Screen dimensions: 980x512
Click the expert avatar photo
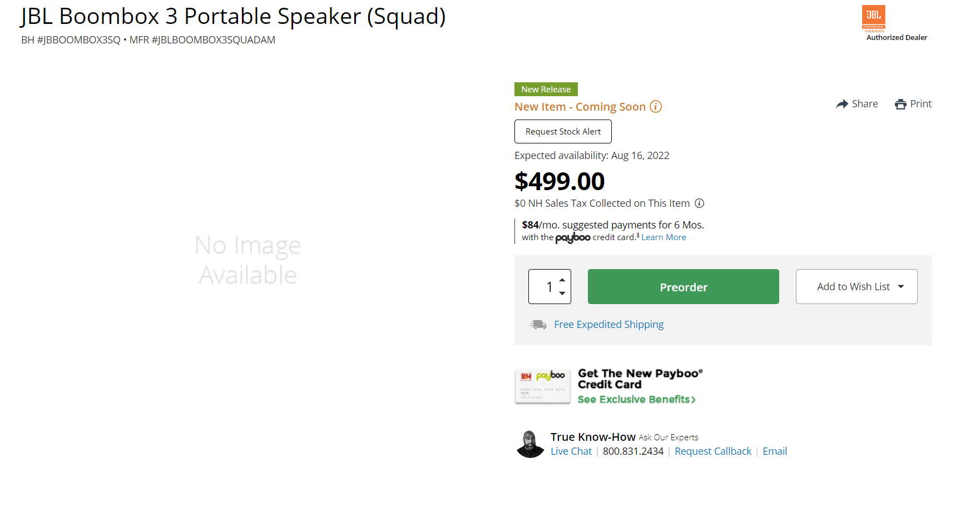click(x=529, y=443)
